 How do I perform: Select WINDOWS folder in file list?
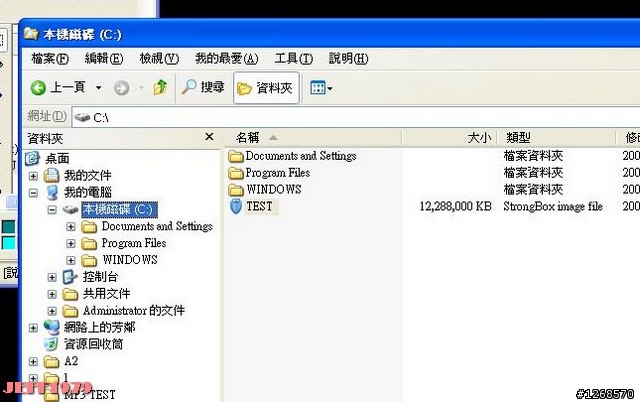coord(265,190)
